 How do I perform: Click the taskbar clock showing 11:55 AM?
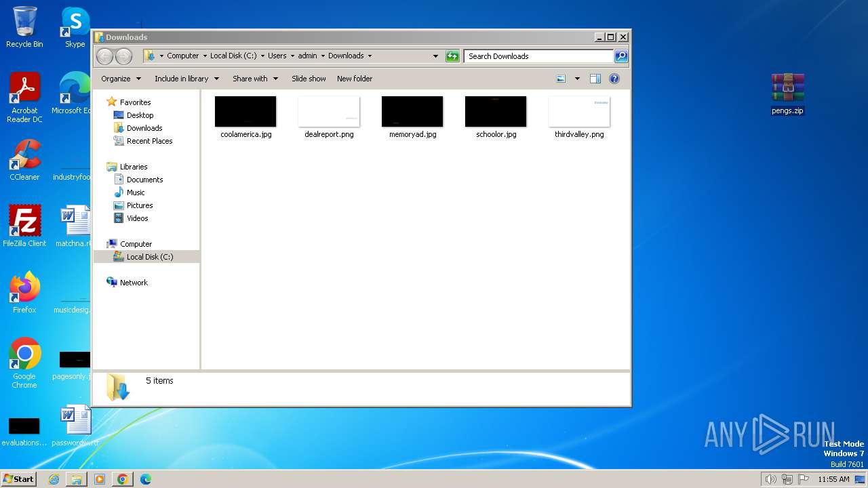coord(833,479)
